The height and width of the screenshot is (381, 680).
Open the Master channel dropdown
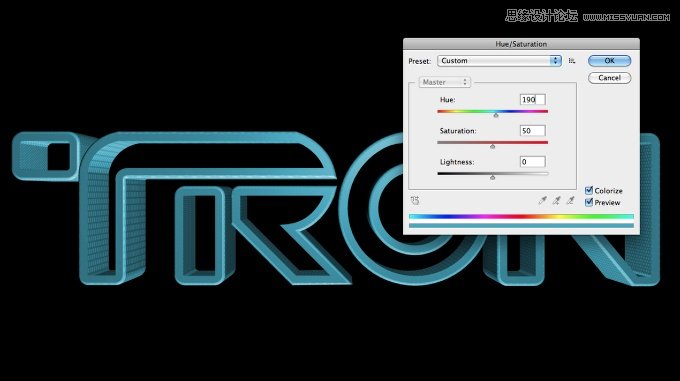tap(445, 82)
